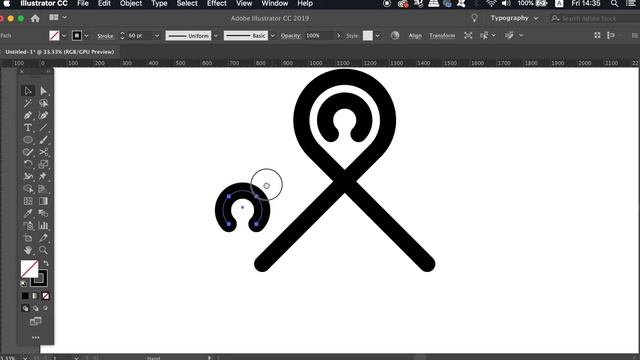
Task: Select the Slice tool
Action: click(43, 238)
